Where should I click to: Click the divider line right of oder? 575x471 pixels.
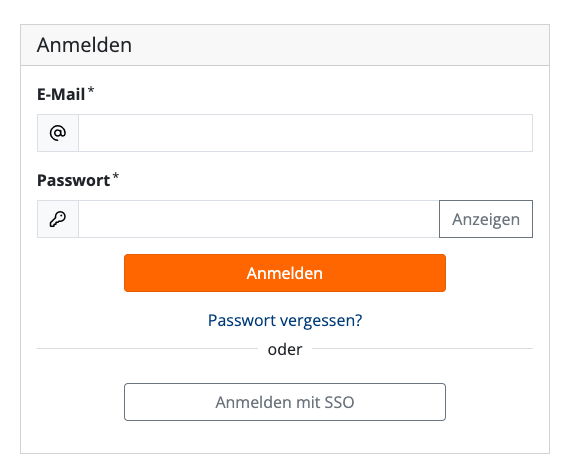(422, 348)
